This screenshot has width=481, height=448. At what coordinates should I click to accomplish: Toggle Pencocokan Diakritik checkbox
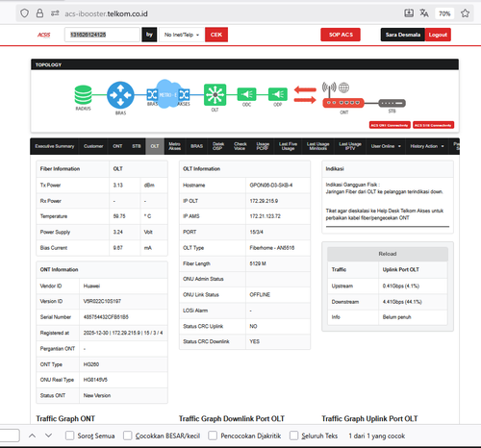point(213,436)
